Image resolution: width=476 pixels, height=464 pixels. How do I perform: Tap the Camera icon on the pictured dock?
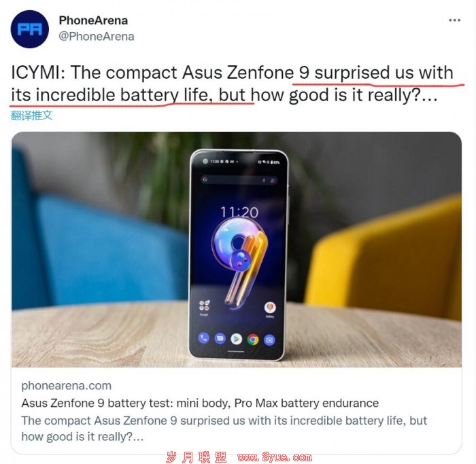click(269, 340)
